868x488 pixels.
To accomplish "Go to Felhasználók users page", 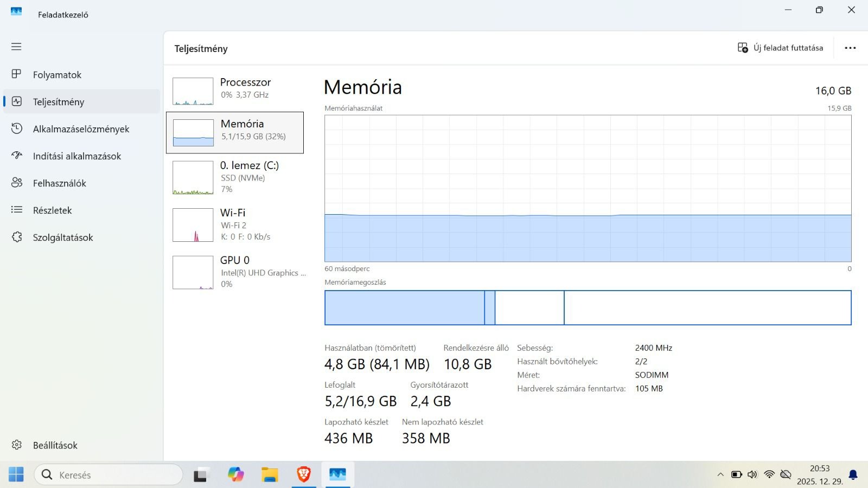I will point(59,183).
